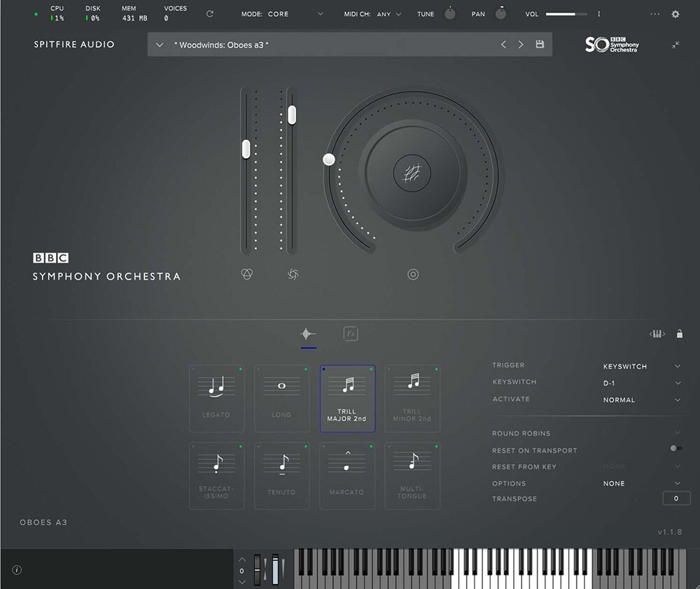Viewport: 700px width, 589px height.
Task: Click the right dynamics slider handle
Action: 292,115
